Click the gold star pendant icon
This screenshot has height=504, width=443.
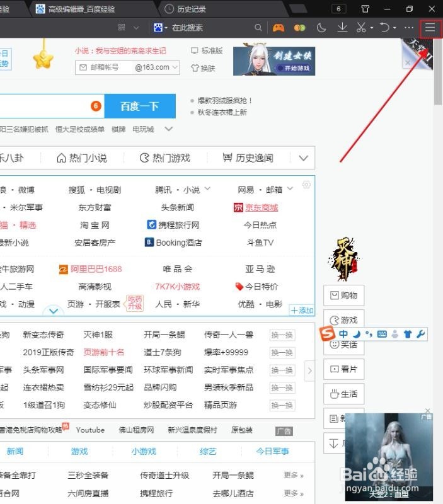tap(43, 59)
